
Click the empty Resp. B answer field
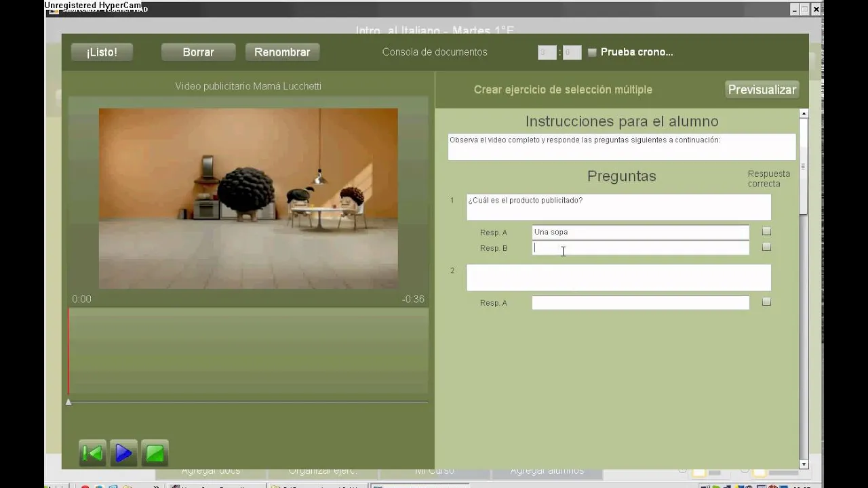pyautogui.click(x=640, y=248)
